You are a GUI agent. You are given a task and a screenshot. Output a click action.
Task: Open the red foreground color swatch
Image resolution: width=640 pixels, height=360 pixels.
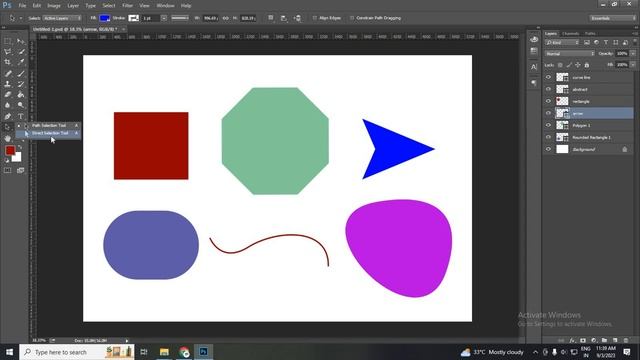10,150
